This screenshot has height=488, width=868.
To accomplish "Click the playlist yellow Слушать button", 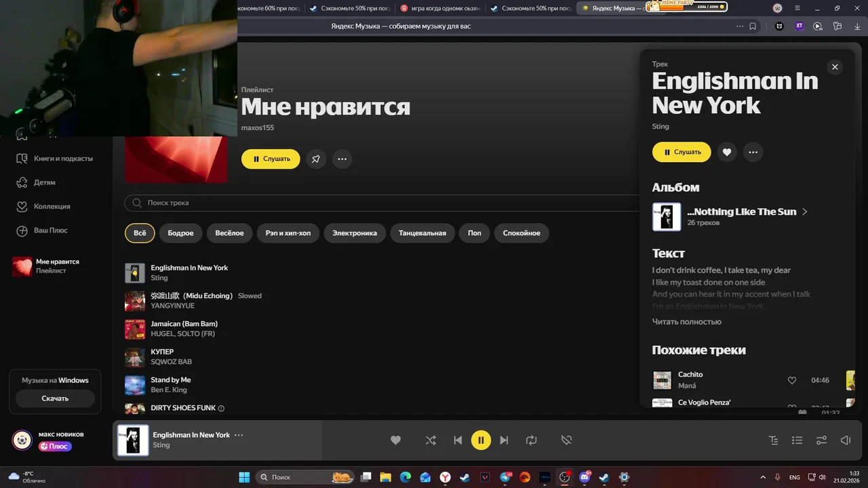I will pyautogui.click(x=271, y=159).
